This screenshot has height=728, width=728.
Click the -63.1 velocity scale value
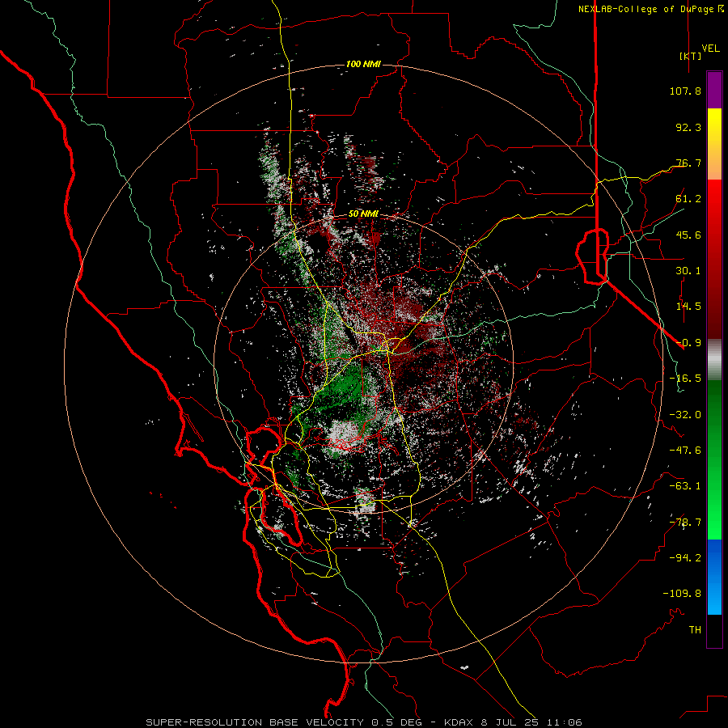(x=685, y=486)
